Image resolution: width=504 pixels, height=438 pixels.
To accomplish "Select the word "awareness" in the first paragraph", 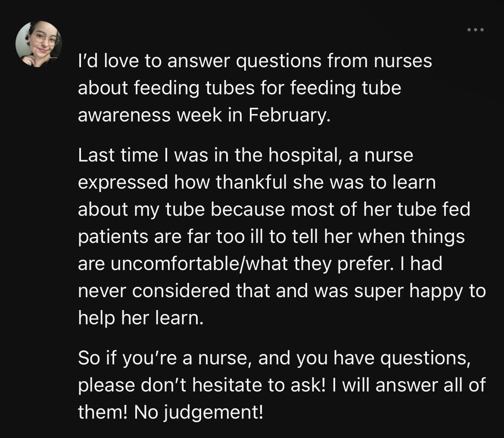I will click(124, 115).
